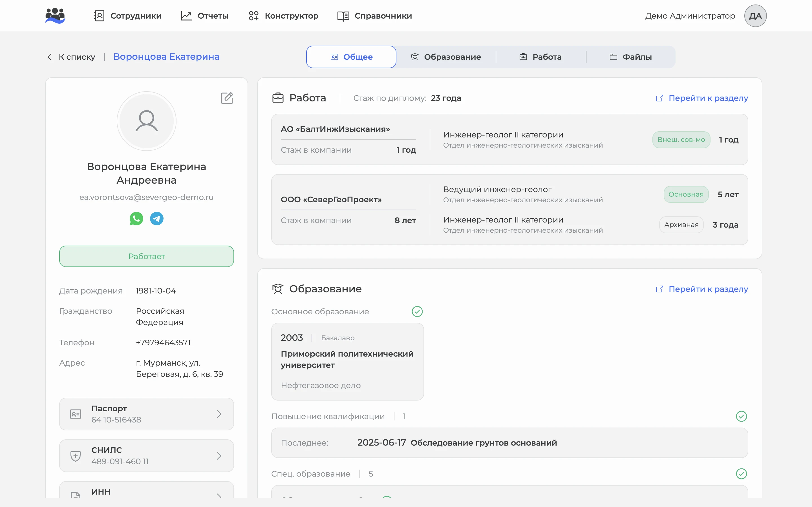Switch to the Образование tab

pyautogui.click(x=446, y=57)
